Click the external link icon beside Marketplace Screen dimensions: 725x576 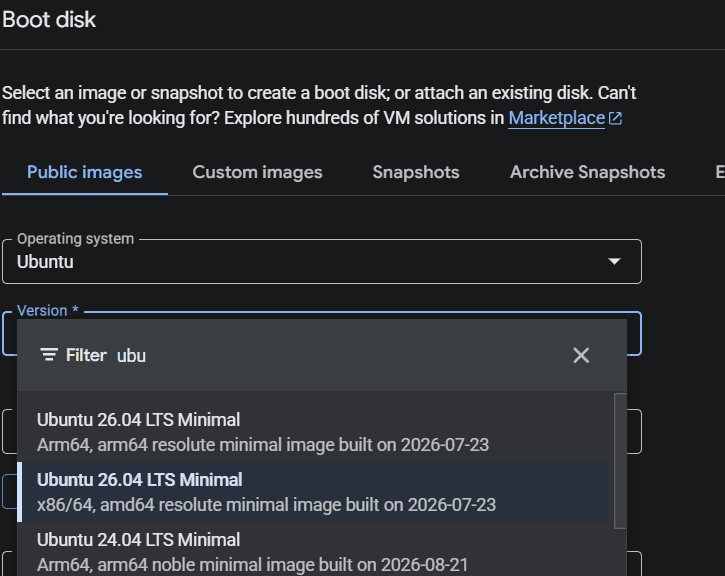point(615,118)
